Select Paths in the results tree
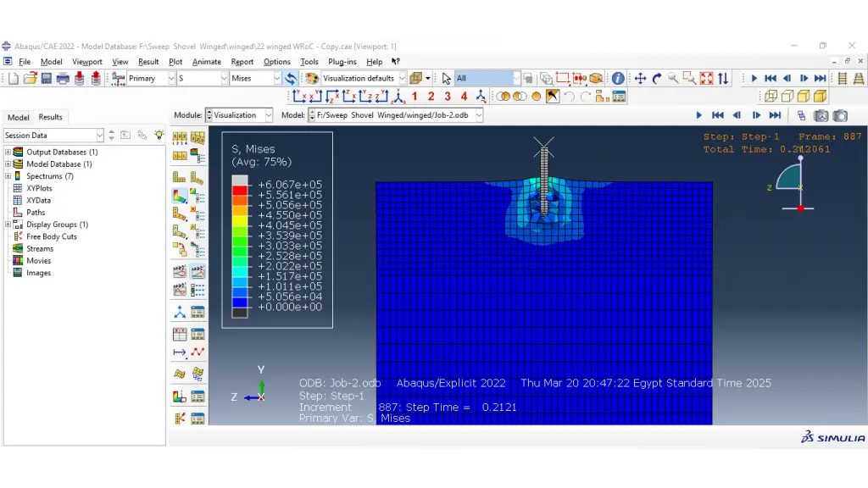 coord(36,213)
